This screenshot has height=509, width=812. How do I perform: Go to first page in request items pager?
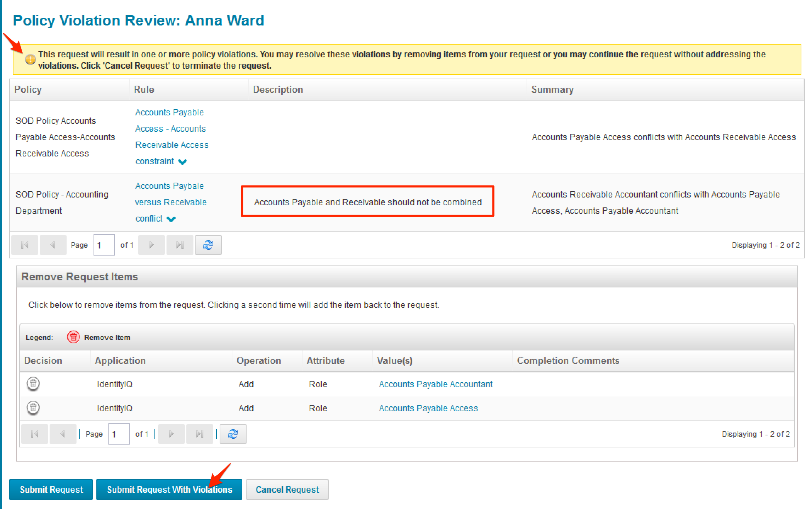35,434
